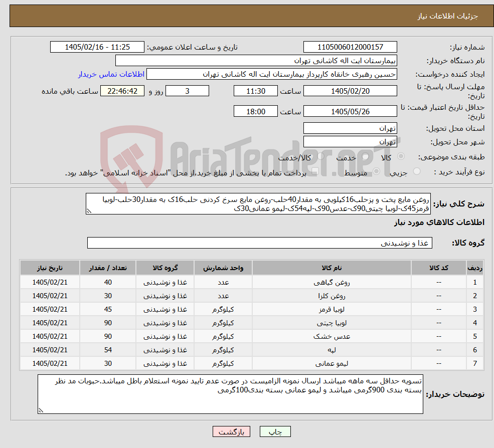The height and width of the screenshot is (448, 494).
Task: Click unit کیلوگرم in عدس خشک row
Action: pos(223,337)
